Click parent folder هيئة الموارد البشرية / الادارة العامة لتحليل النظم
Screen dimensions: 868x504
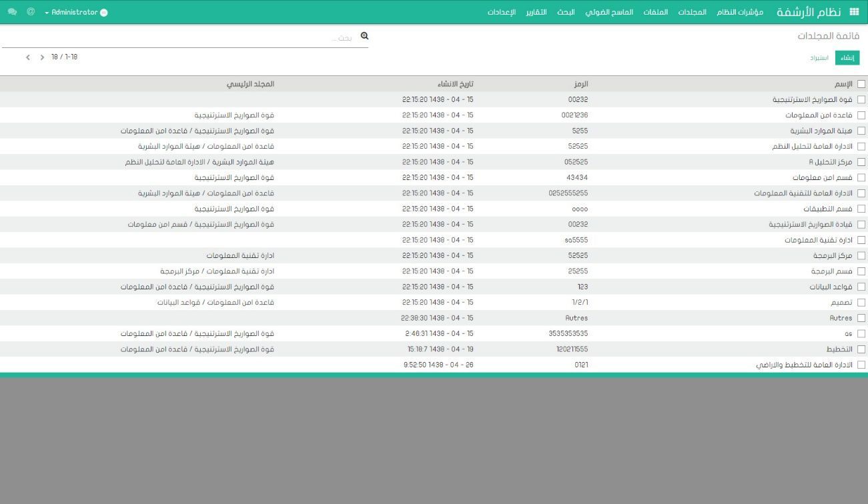point(200,162)
